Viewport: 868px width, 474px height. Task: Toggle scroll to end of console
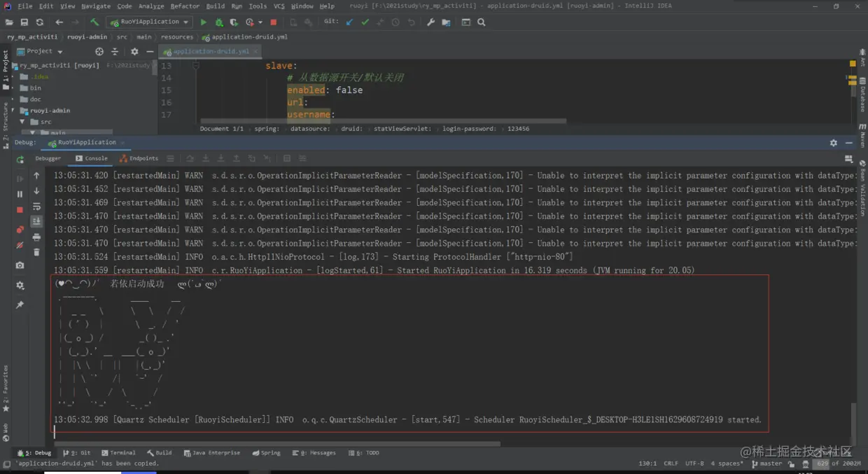coord(36,221)
